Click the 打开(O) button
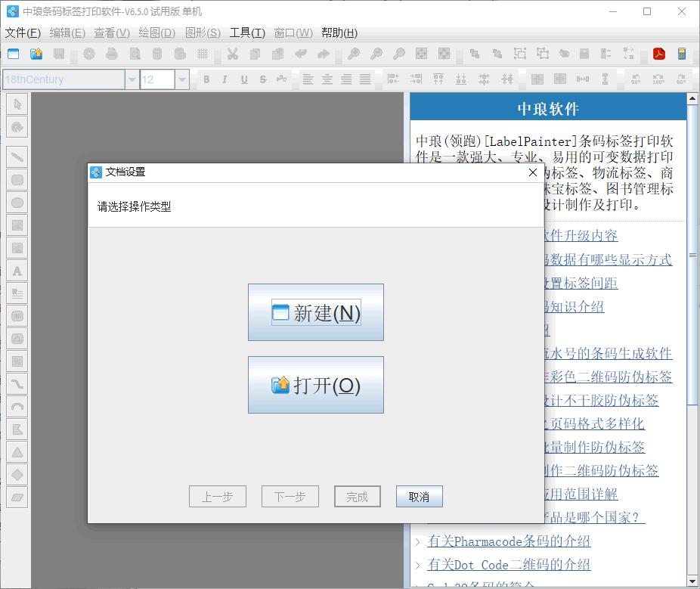This screenshot has height=589, width=700. point(316,385)
